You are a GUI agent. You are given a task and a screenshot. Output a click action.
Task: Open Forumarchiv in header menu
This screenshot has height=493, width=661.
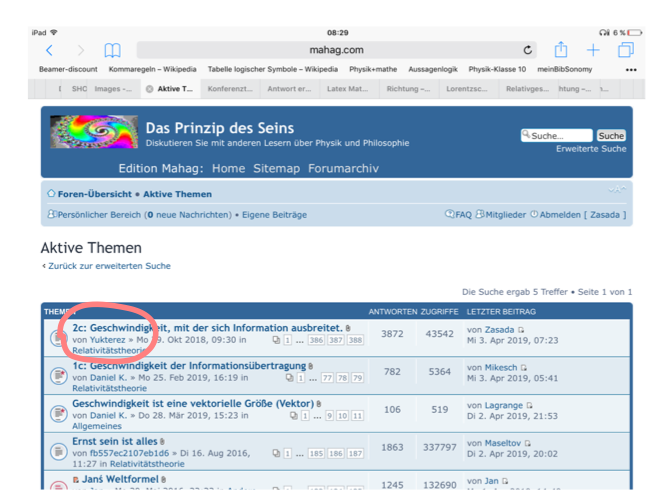[343, 168]
